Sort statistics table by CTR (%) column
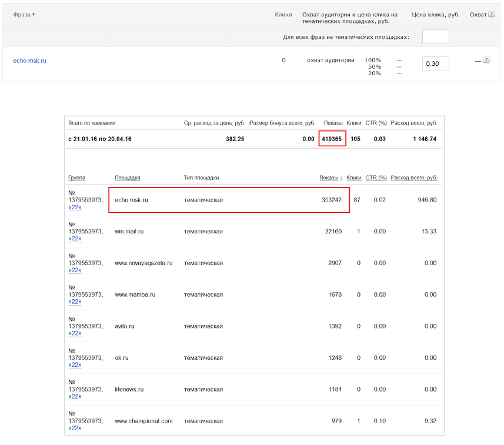 [x=376, y=178]
